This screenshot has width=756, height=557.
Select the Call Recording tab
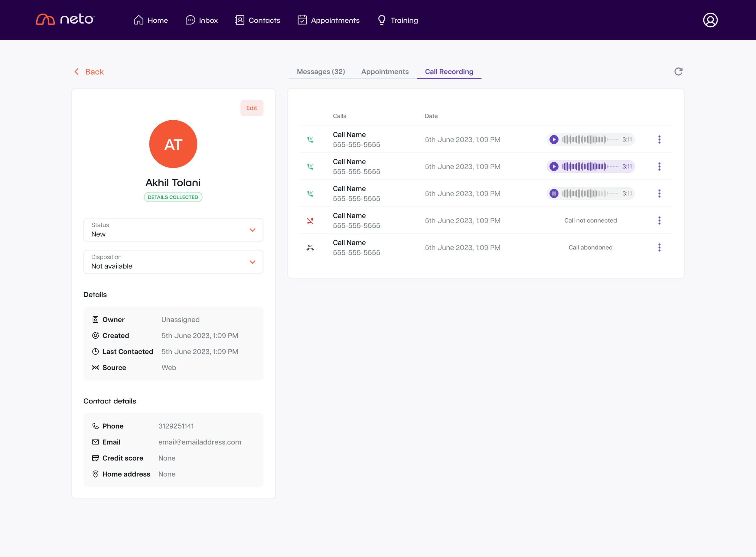(449, 71)
